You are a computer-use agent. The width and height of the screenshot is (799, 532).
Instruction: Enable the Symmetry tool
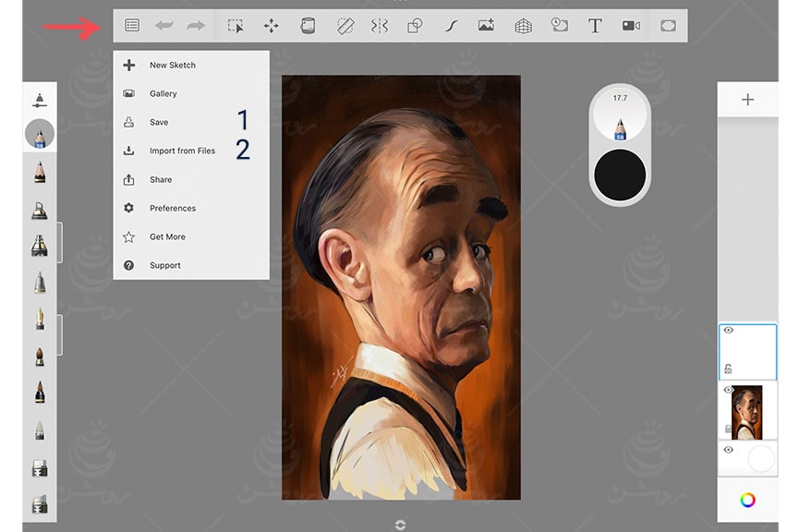point(379,26)
